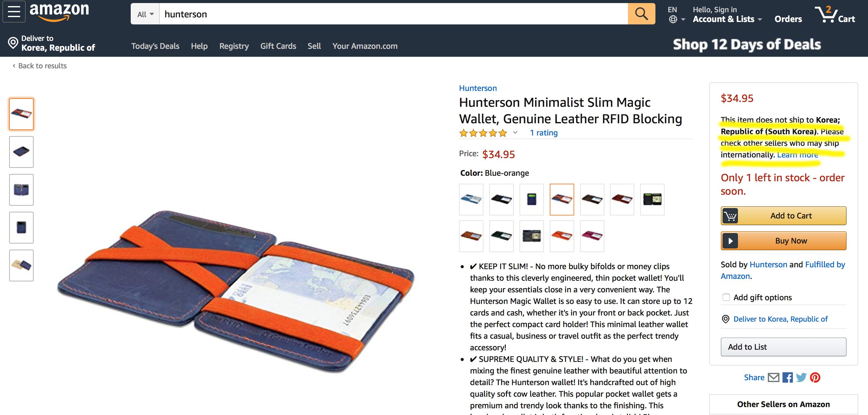
Task: Click the hunterson search input field
Action: 394,14
